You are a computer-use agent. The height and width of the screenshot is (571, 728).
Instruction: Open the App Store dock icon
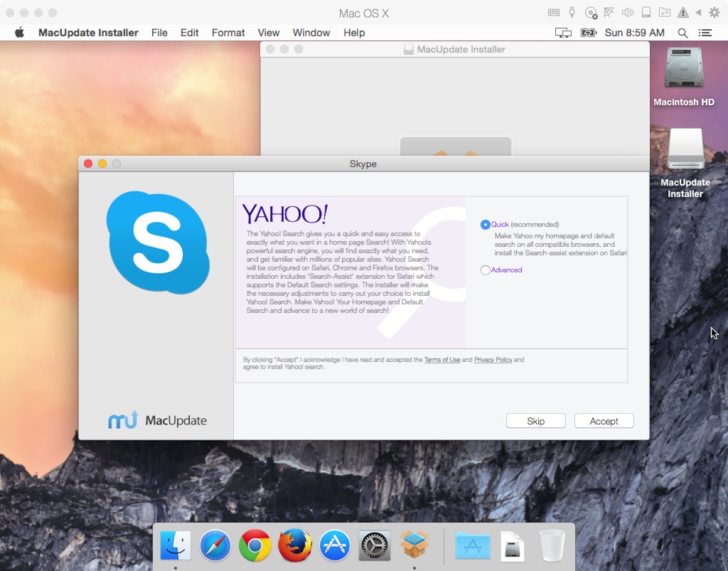tap(335, 545)
